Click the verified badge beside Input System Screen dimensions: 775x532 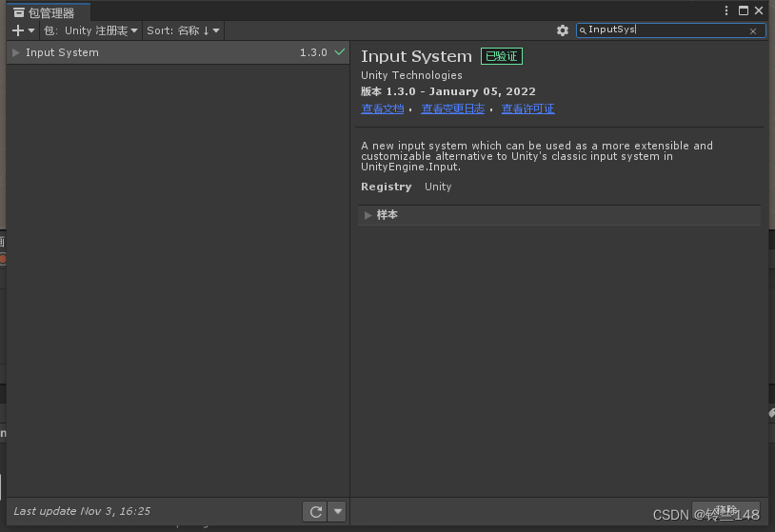click(501, 56)
